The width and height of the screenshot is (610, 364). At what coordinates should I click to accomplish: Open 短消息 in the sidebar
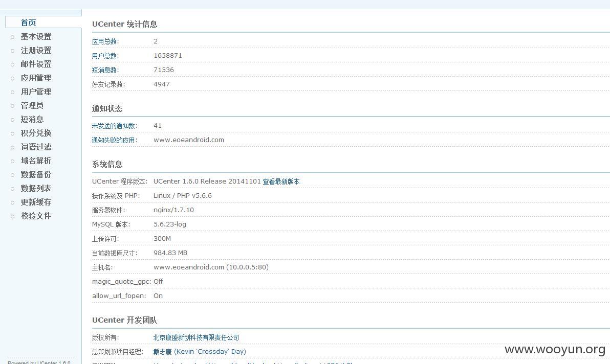click(x=32, y=119)
